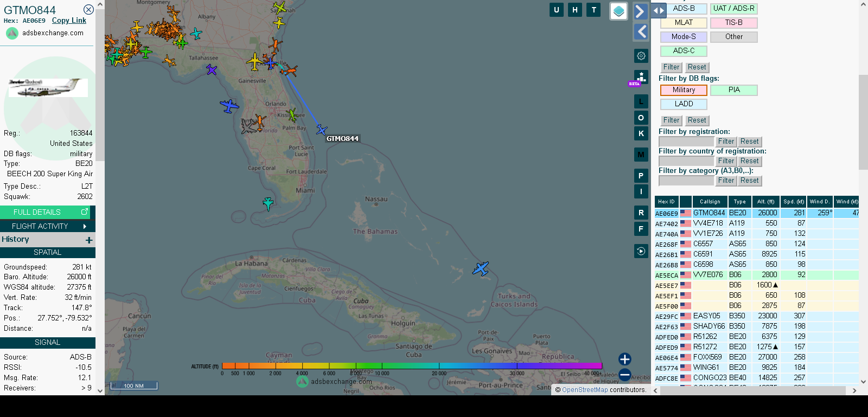Filter by UAT / ADS-R source
The width and height of the screenshot is (868, 417).
(x=733, y=9)
